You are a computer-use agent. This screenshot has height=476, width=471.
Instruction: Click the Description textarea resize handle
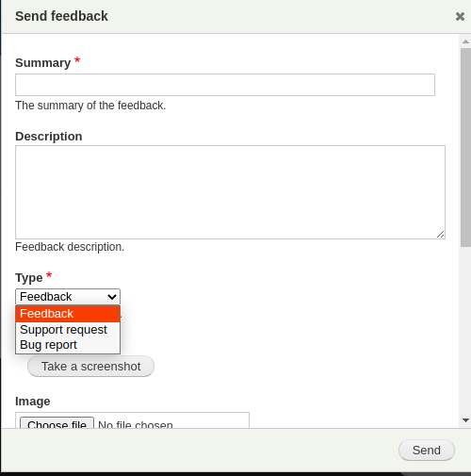pos(441,234)
